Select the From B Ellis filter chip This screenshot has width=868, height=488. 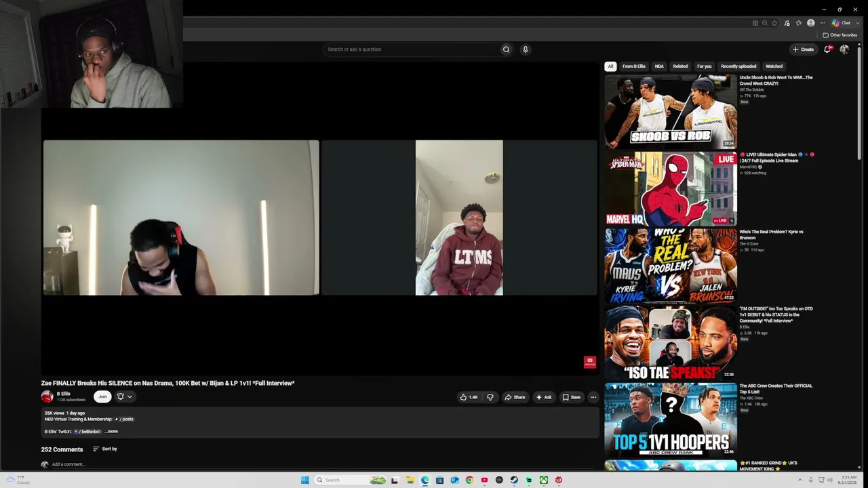(634, 66)
